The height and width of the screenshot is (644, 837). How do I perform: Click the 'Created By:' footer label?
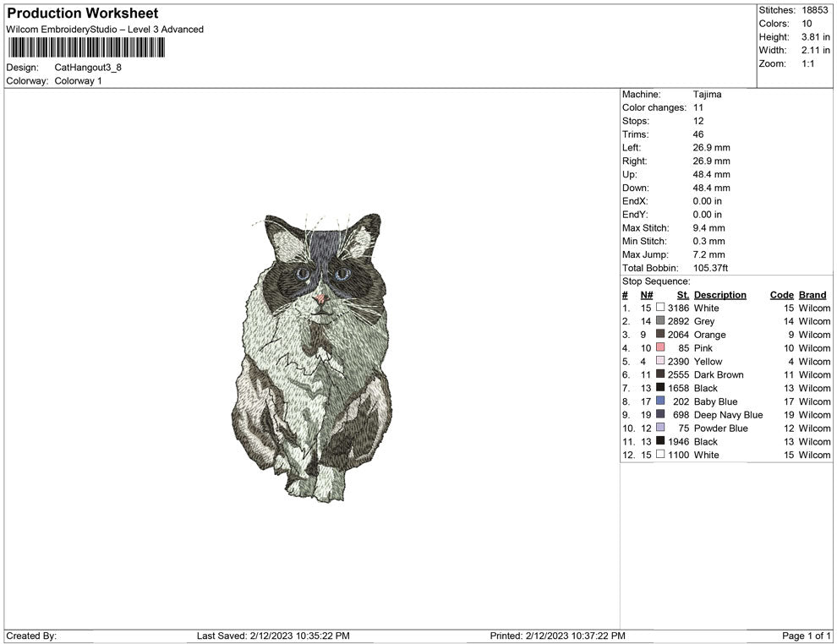pyautogui.click(x=31, y=636)
